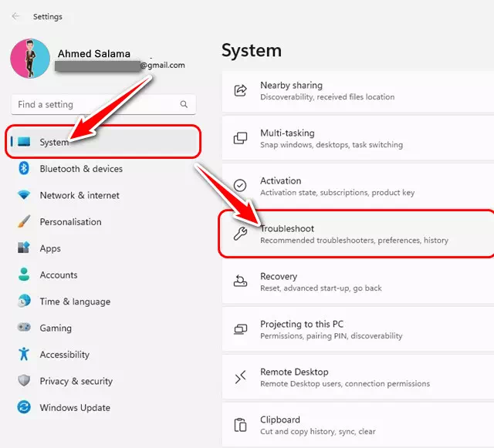The height and width of the screenshot is (448, 494).
Task: Open the Multi-tasking title
Action: (x=287, y=133)
